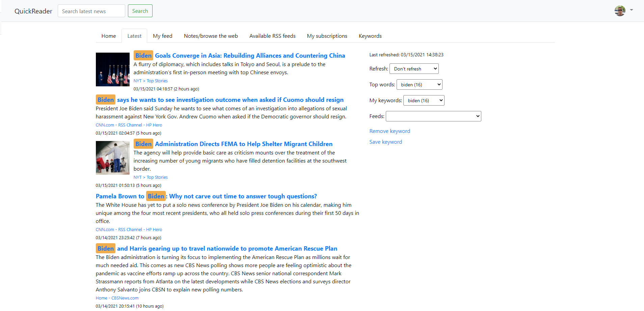The height and width of the screenshot is (311, 644).
Task: Open the Feeds dropdown
Action: point(433,116)
